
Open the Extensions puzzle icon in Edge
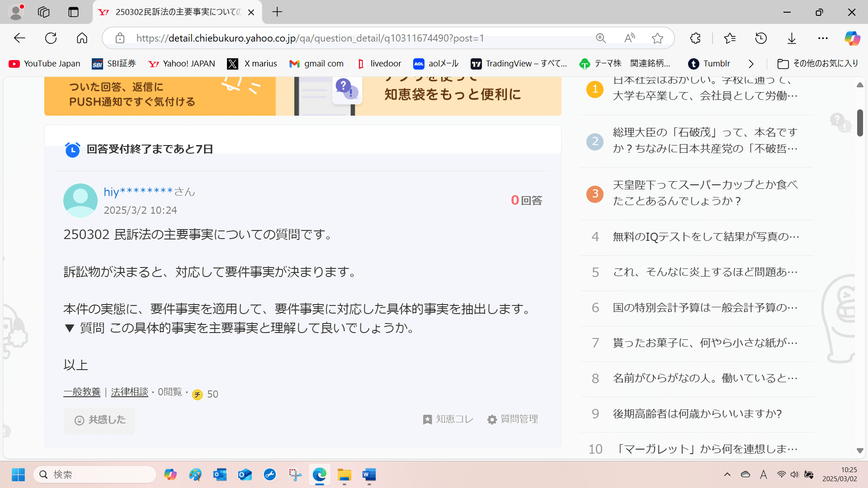[695, 38]
